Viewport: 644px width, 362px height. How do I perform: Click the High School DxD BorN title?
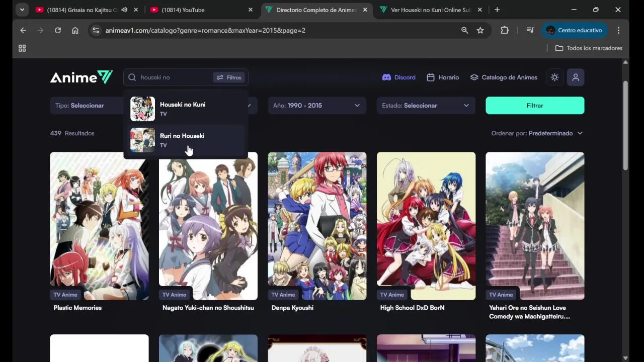pos(413,308)
